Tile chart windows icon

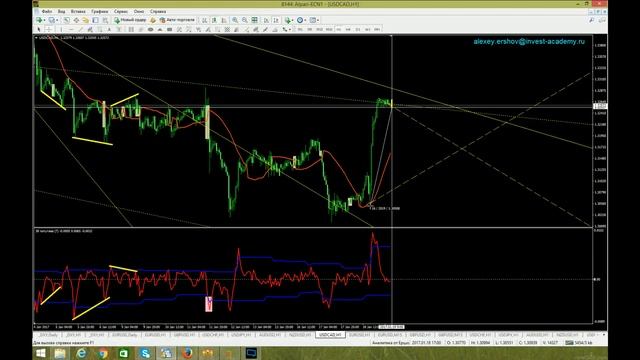point(254,20)
